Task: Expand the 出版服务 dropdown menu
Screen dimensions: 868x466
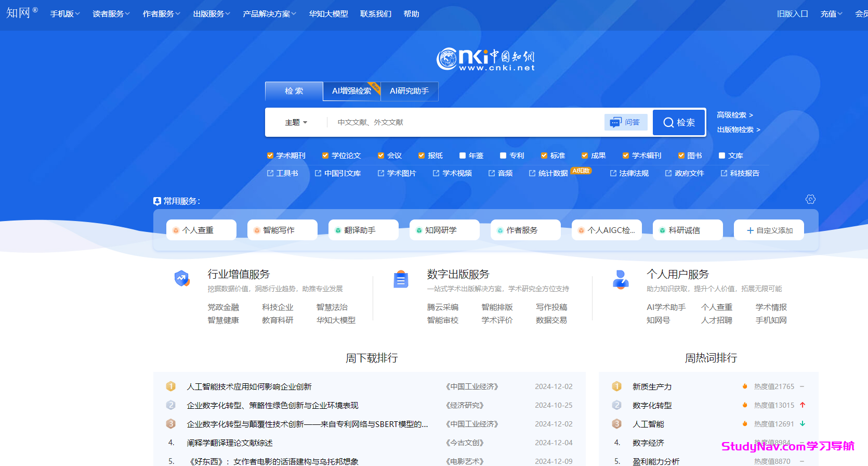Action: 212,14
